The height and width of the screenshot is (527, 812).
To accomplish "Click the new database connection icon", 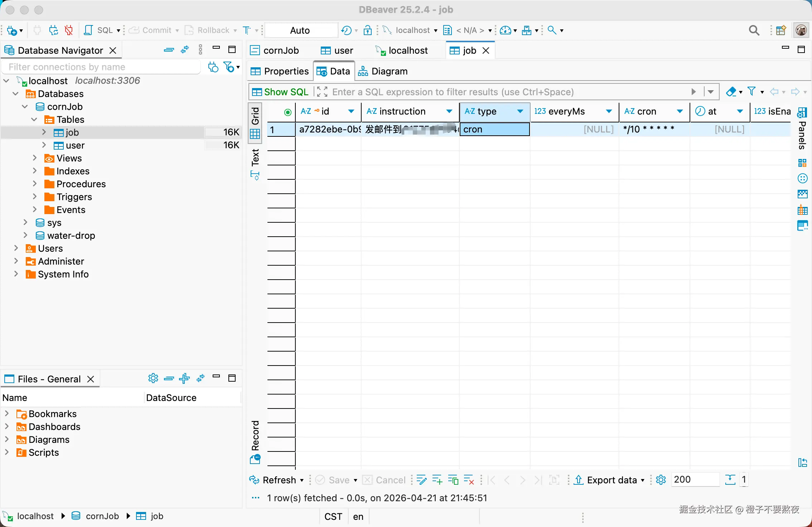I will 12,30.
